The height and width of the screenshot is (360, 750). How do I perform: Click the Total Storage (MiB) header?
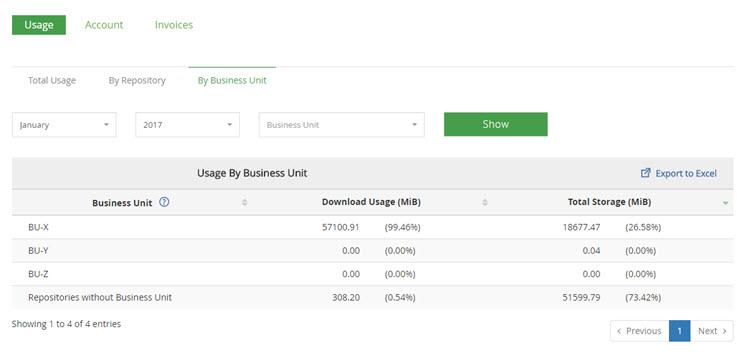click(609, 202)
